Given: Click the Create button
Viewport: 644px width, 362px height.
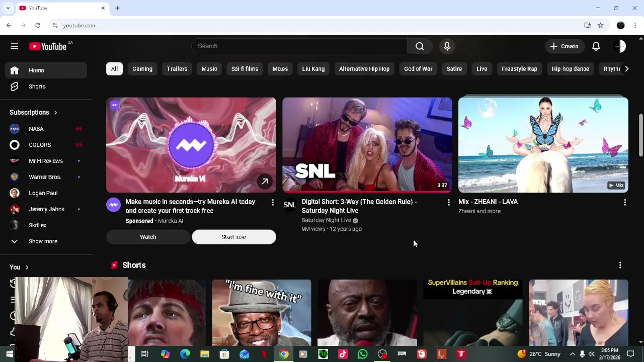Looking at the screenshot, I should [564, 46].
